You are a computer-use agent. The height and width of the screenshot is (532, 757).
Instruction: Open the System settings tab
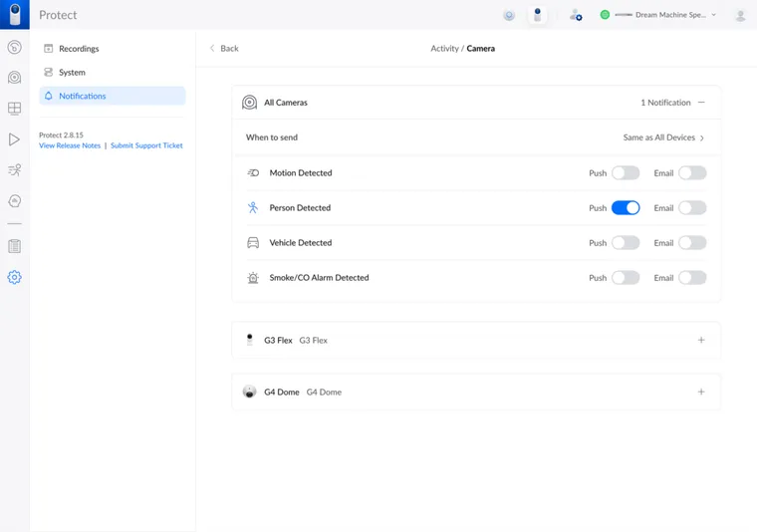112,72
